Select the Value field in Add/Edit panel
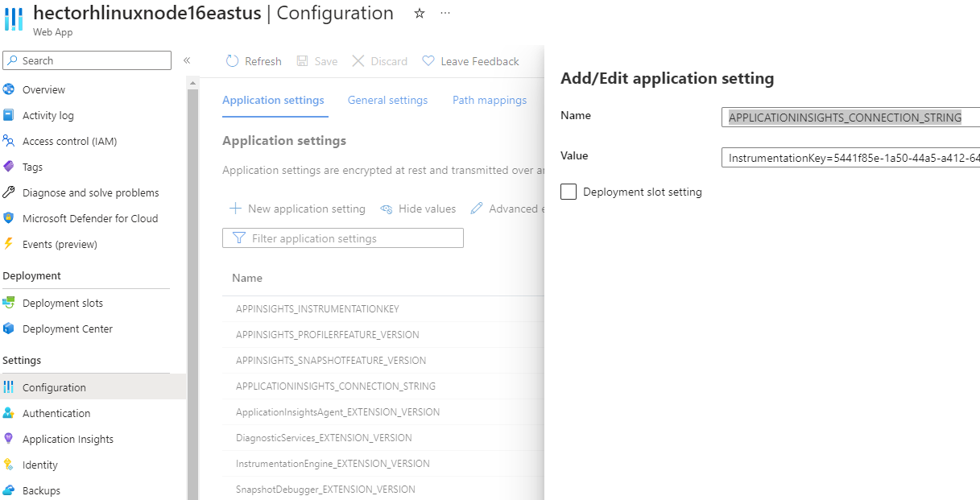Viewport: 980px width, 500px height. (x=850, y=157)
